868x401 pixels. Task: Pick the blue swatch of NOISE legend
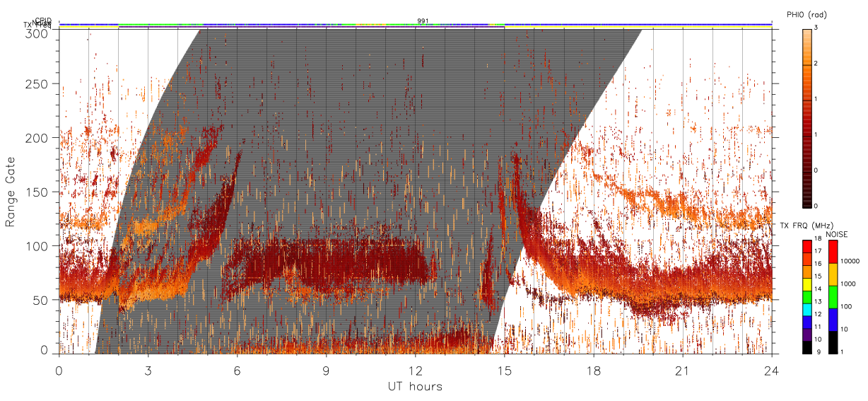(832, 318)
